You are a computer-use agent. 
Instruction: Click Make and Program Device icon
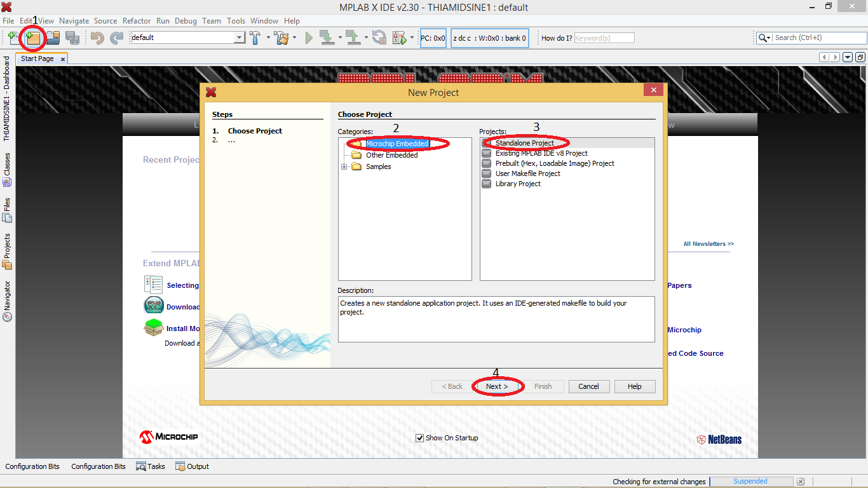[327, 38]
